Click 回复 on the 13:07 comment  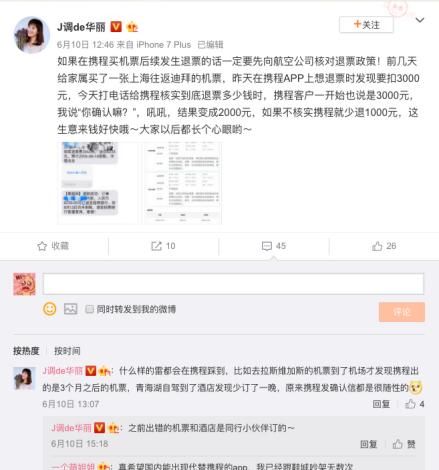click(x=381, y=404)
